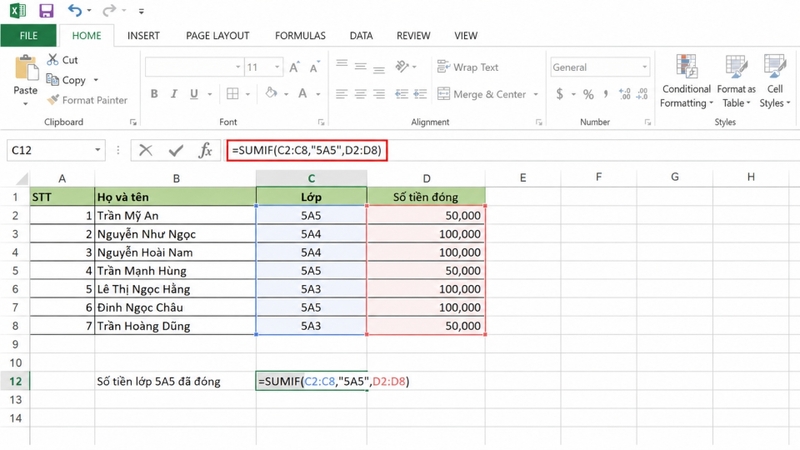
Task: Open the font name combo box
Action: (x=193, y=67)
